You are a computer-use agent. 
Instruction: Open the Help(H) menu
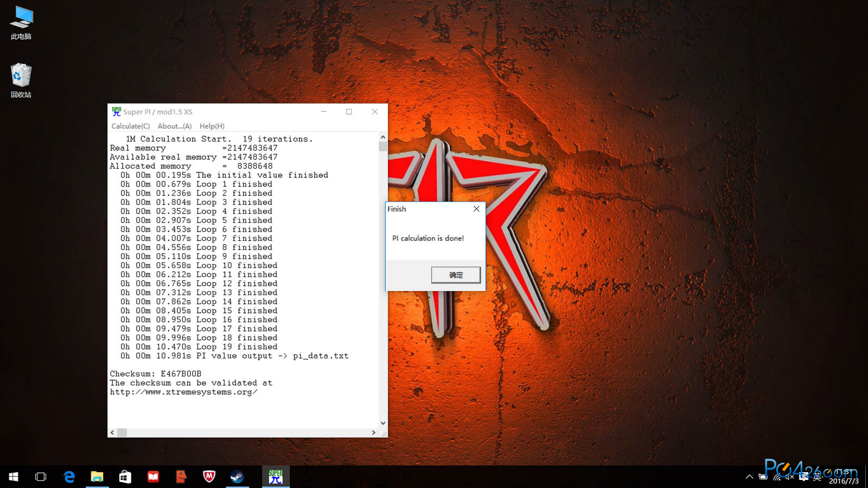point(212,126)
